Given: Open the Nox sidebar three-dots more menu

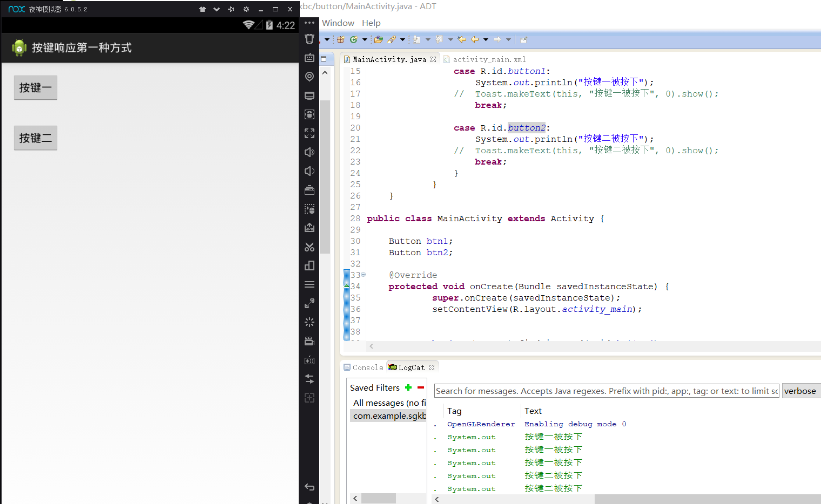Looking at the screenshot, I should 309,23.
